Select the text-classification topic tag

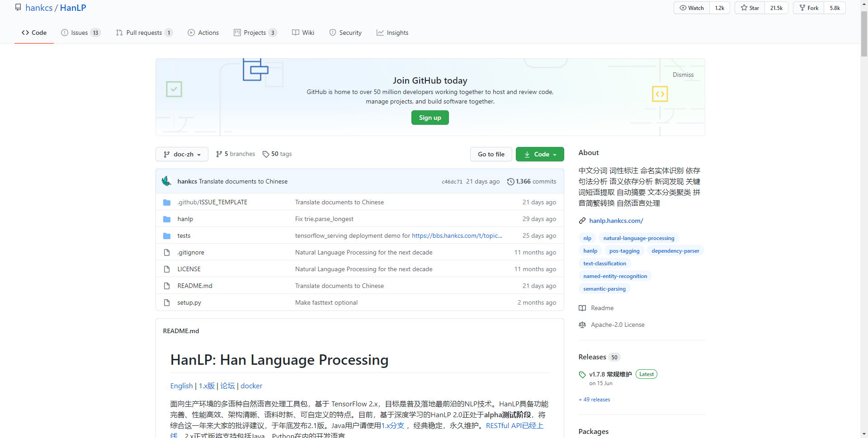pos(605,264)
